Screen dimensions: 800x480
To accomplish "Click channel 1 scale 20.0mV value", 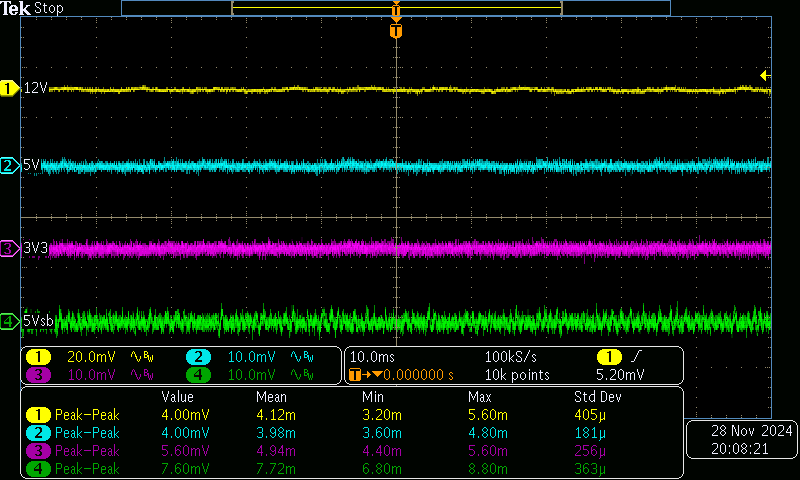I will click(x=91, y=357).
